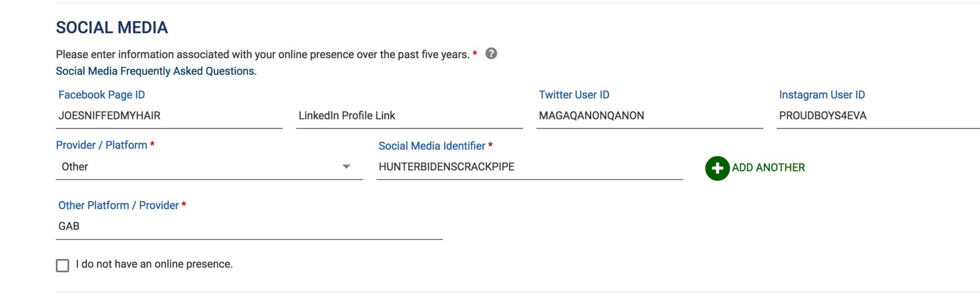Click the Provider / Platform label
The width and height of the screenshot is (980, 302).
coord(102,145)
